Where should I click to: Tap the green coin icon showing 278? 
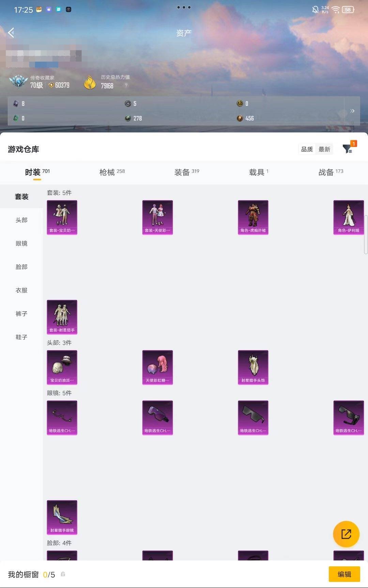(128, 118)
